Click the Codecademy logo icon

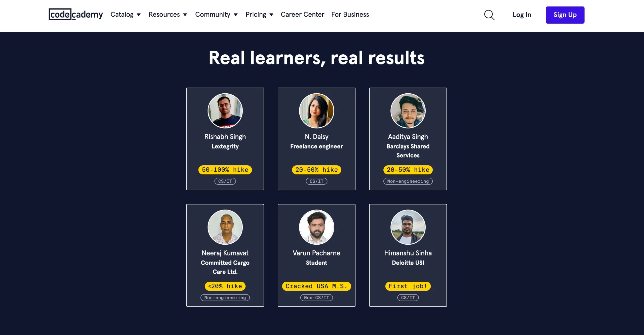pos(76,14)
